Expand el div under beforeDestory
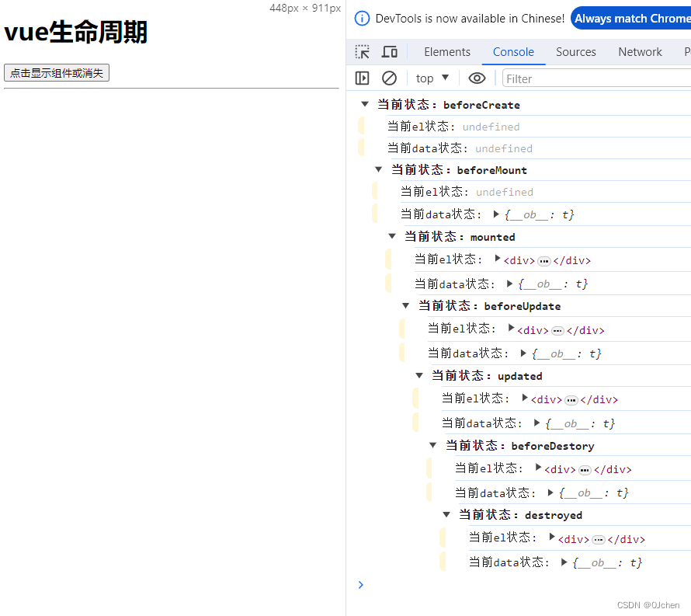This screenshot has height=616, width=691. [538, 468]
